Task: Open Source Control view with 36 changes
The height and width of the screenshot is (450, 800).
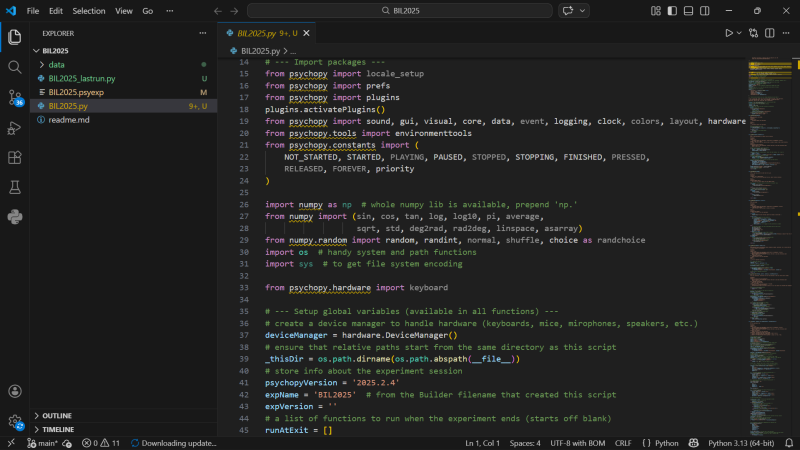Action: 15,97
